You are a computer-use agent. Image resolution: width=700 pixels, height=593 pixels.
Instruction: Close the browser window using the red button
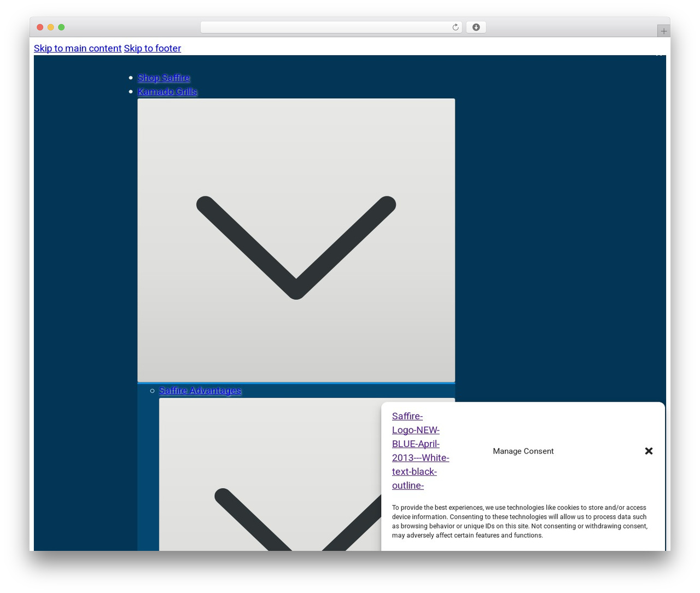pos(40,27)
